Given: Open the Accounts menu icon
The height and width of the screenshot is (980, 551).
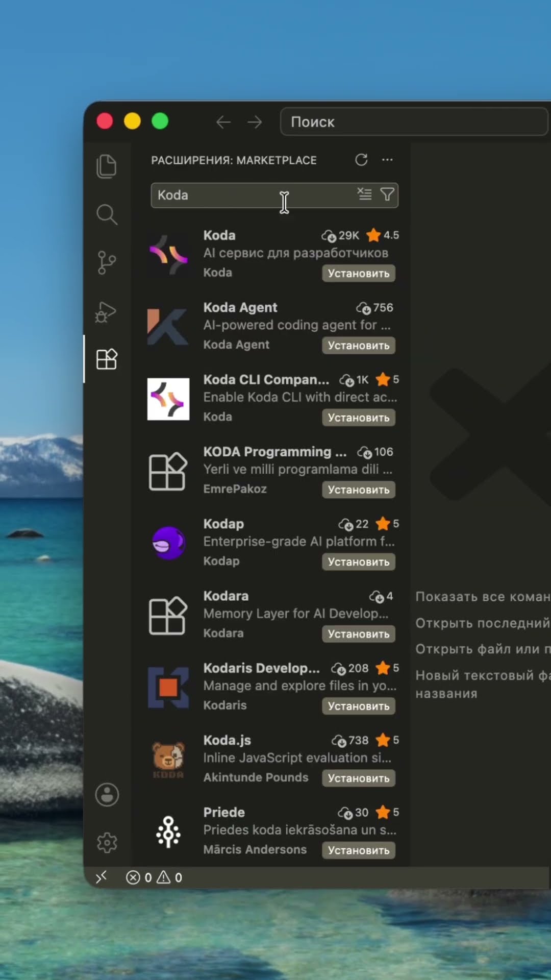Looking at the screenshot, I should pyautogui.click(x=107, y=795).
